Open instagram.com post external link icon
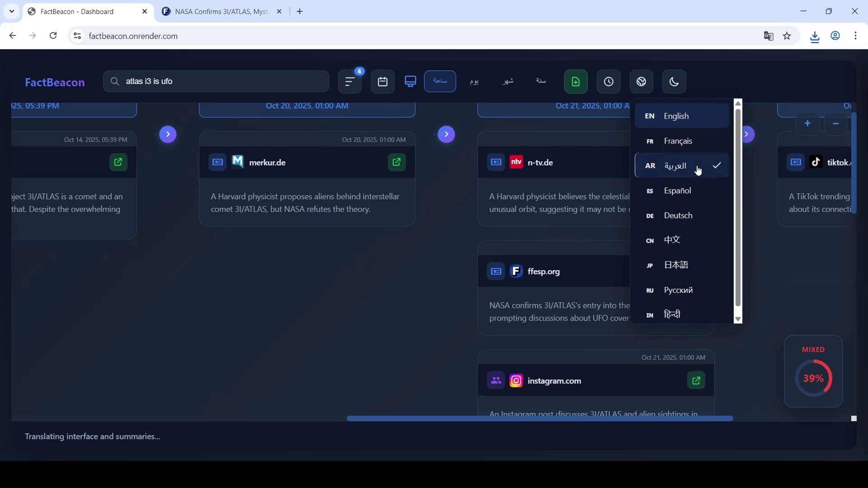 click(696, 381)
